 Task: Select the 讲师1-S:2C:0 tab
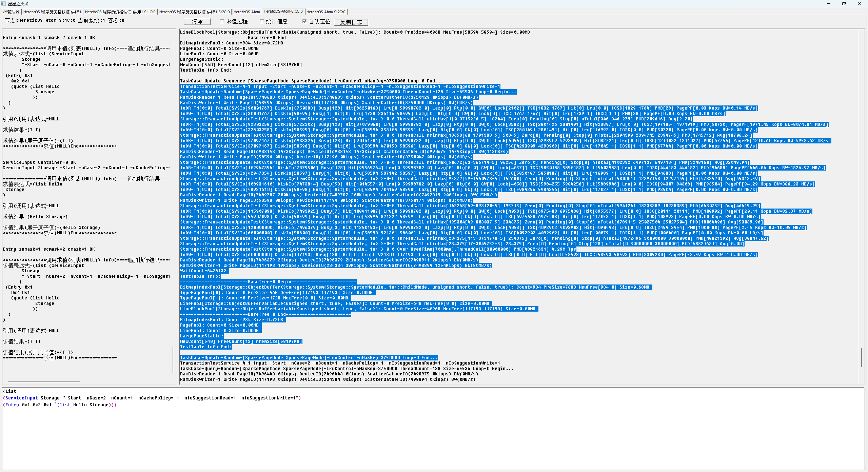(x=194, y=12)
